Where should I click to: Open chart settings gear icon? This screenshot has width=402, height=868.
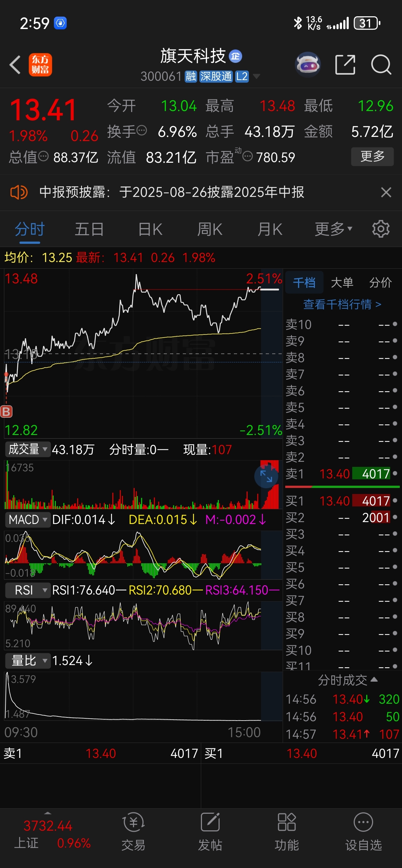click(381, 229)
